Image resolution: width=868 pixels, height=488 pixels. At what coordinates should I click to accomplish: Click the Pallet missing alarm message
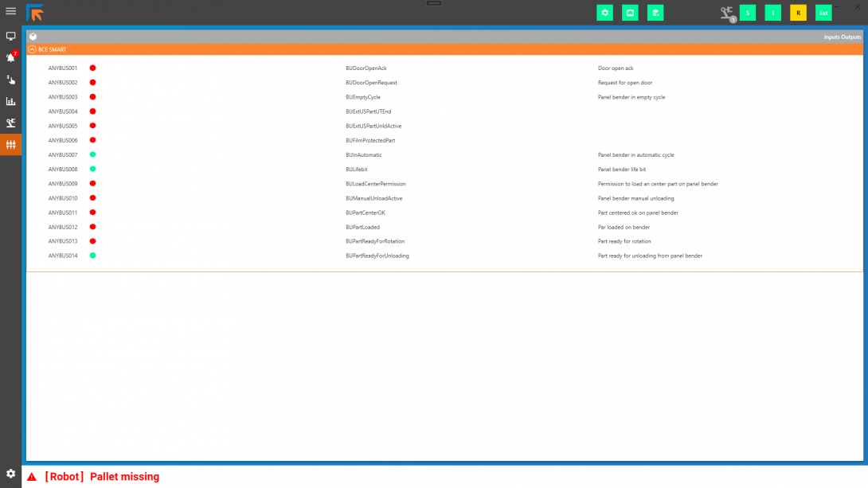101,477
